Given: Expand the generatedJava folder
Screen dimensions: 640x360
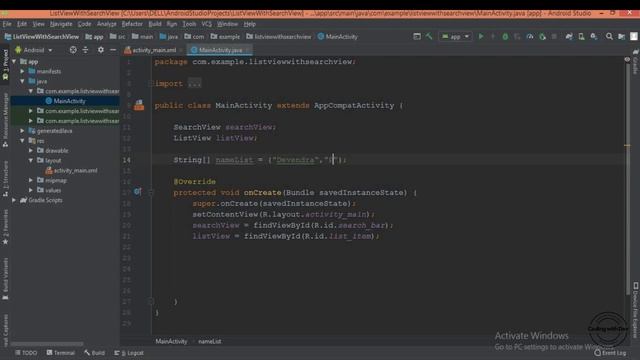Looking at the screenshot, I should click(22, 131).
